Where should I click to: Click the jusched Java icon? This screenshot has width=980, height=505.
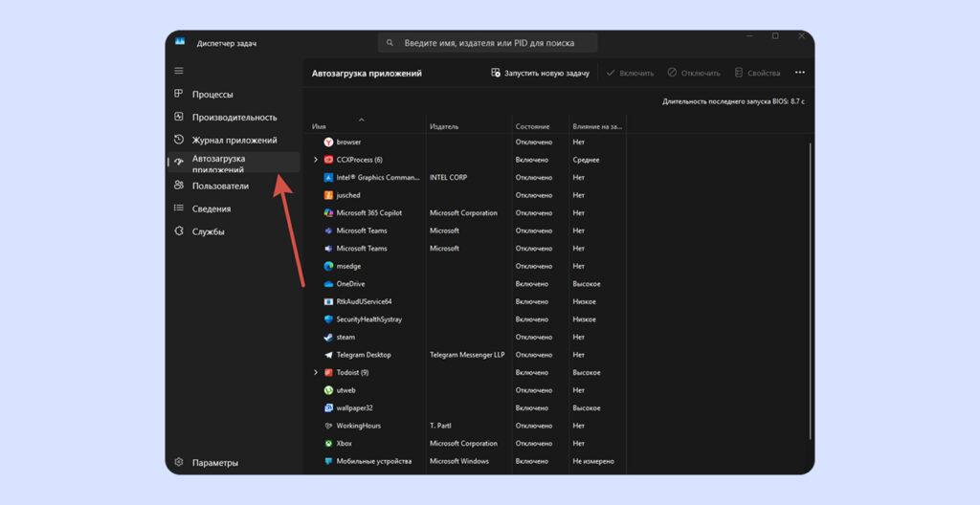pos(329,195)
